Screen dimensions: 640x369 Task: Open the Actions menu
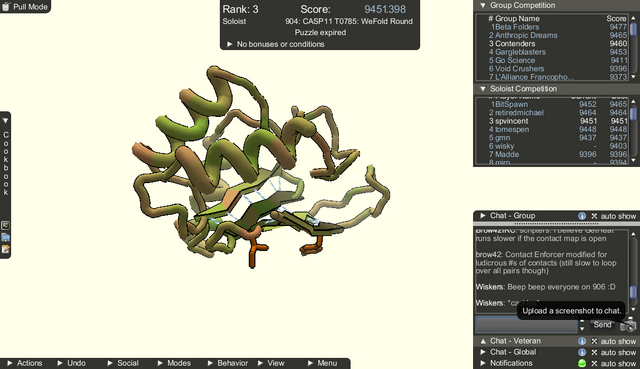(x=25, y=363)
